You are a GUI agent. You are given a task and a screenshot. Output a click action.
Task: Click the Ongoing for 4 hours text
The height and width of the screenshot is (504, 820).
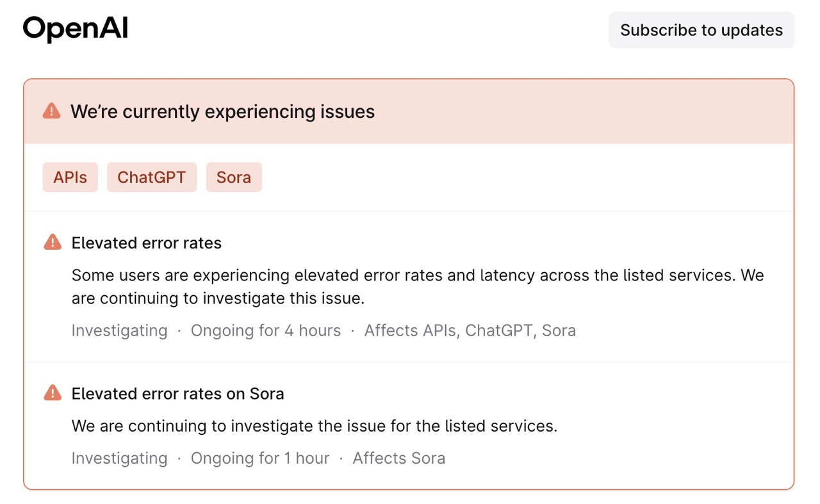(x=266, y=330)
